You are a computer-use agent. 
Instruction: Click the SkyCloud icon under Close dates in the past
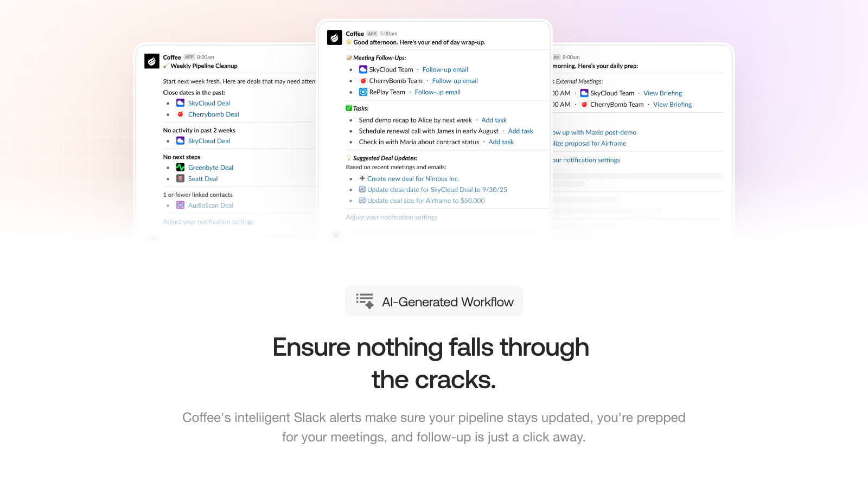pyautogui.click(x=180, y=103)
